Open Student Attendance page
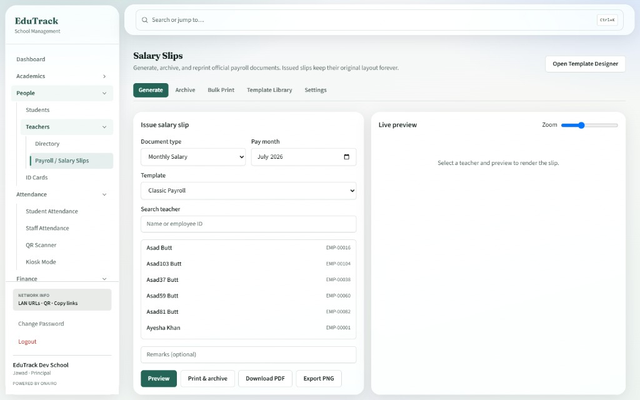 [67, 211]
